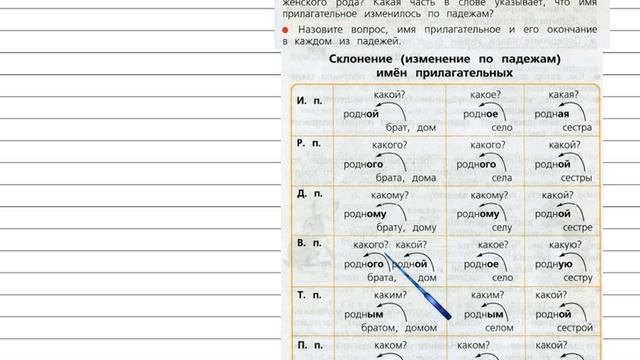Click 'родное' in the И. п. row
Image resolution: width=640 pixels, height=360 pixels.
point(480,114)
